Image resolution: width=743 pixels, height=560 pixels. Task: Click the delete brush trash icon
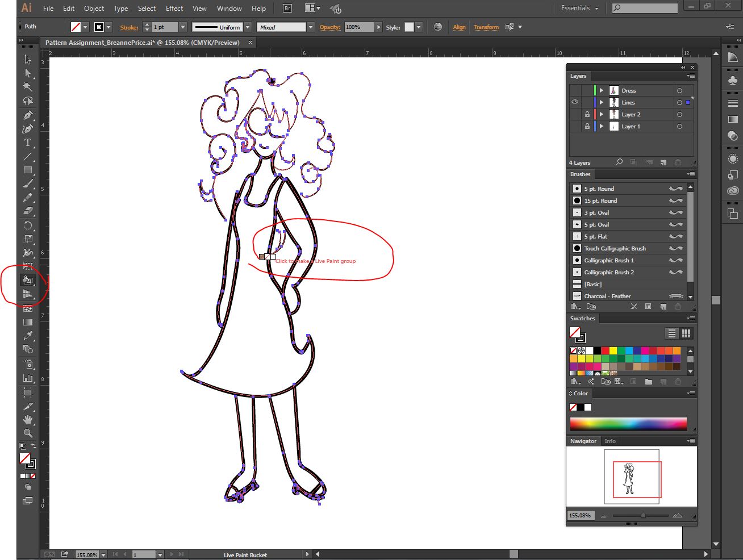[x=678, y=307]
